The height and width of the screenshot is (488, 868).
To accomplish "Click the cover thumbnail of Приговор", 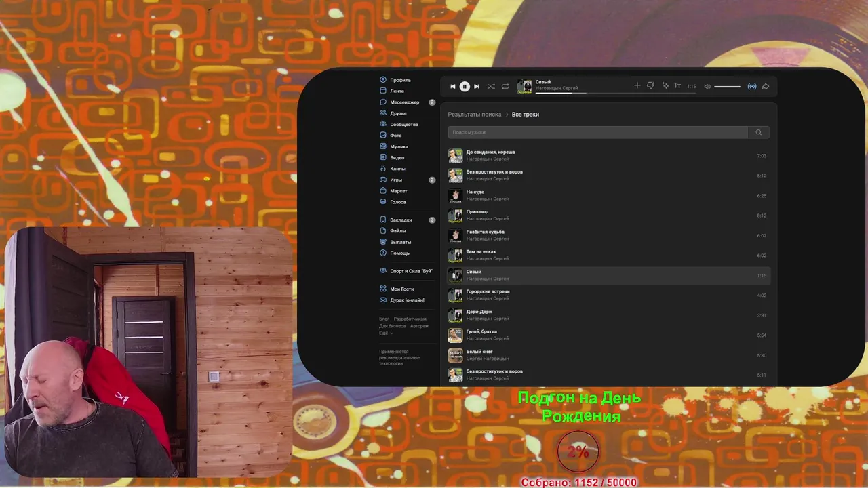I will [x=455, y=216].
